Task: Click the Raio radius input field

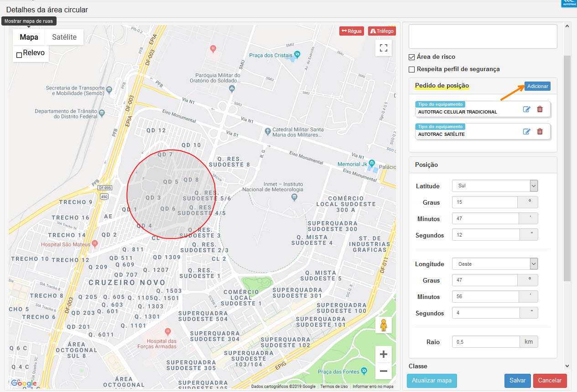Action: tap(485, 341)
